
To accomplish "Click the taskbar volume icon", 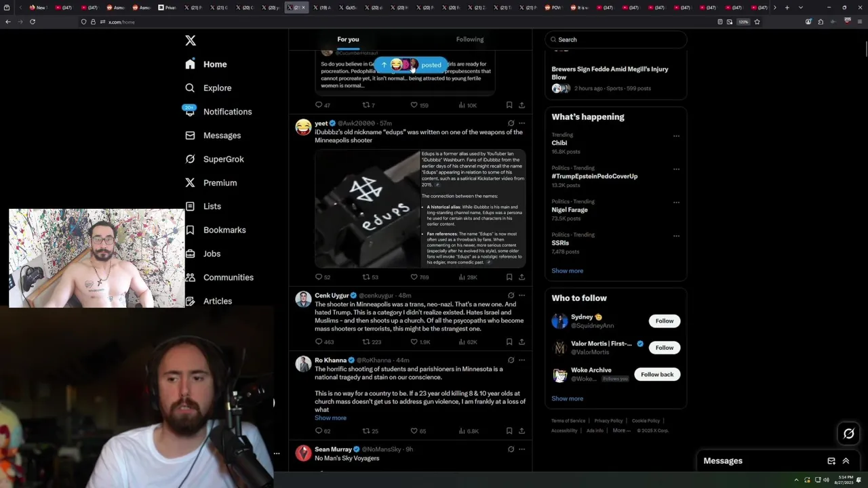I will pyautogui.click(x=825, y=480).
